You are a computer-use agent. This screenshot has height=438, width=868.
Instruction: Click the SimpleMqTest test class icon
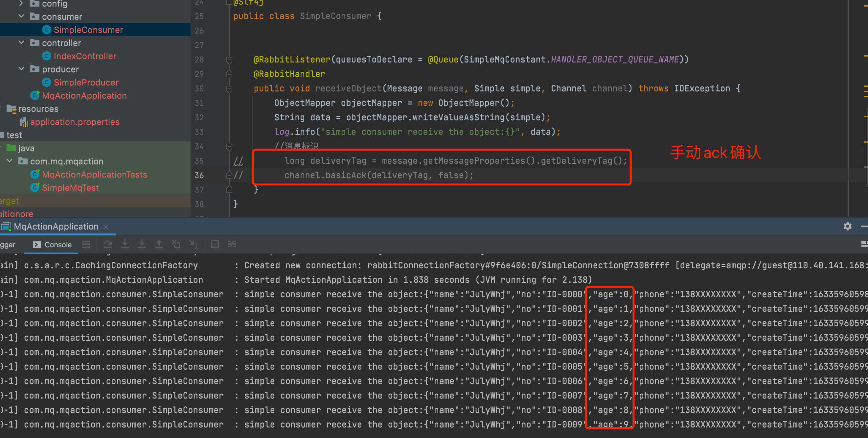pyautogui.click(x=35, y=187)
